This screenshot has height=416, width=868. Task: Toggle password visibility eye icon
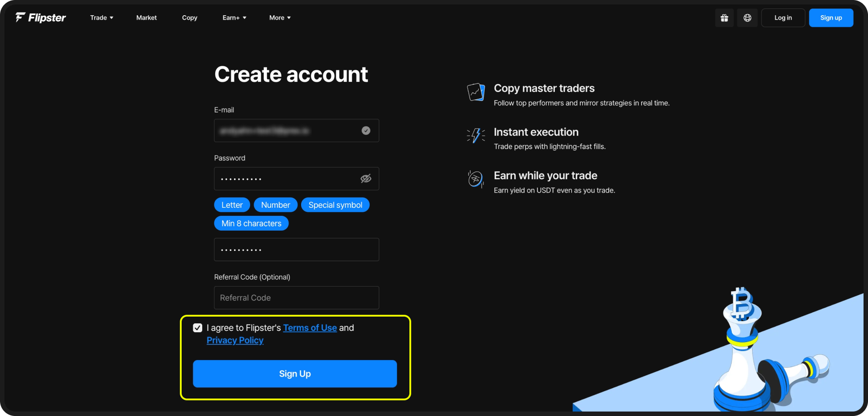point(366,179)
